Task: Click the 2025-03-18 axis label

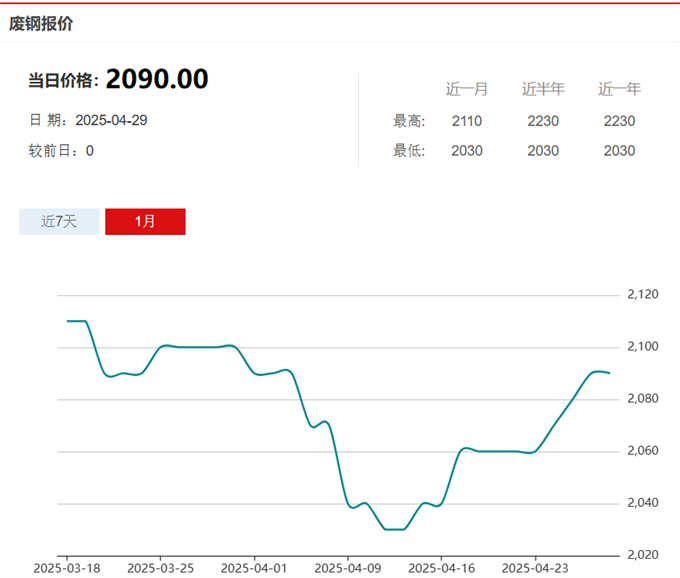Action: click(x=67, y=568)
